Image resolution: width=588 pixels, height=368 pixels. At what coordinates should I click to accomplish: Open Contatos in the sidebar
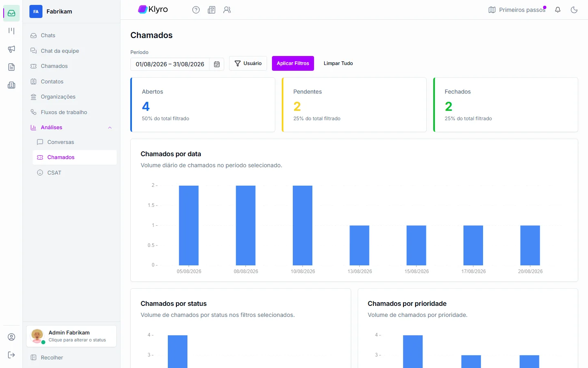tap(71, 81)
